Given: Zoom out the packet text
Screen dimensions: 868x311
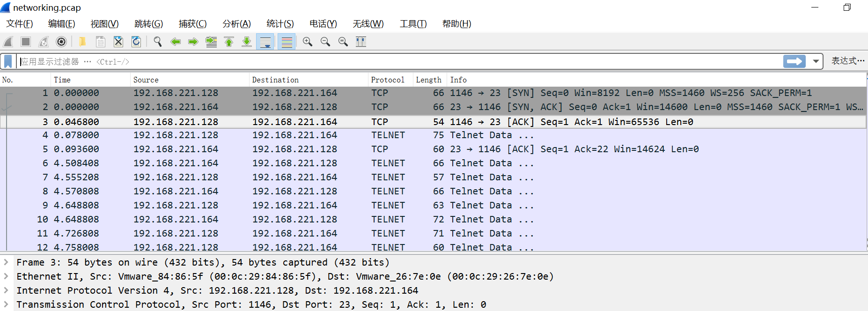Looking at the screenshot, I should 325,42.
